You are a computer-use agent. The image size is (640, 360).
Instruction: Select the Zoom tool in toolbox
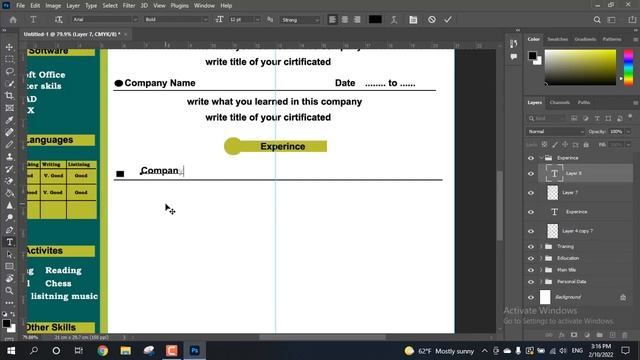point(9,291)
